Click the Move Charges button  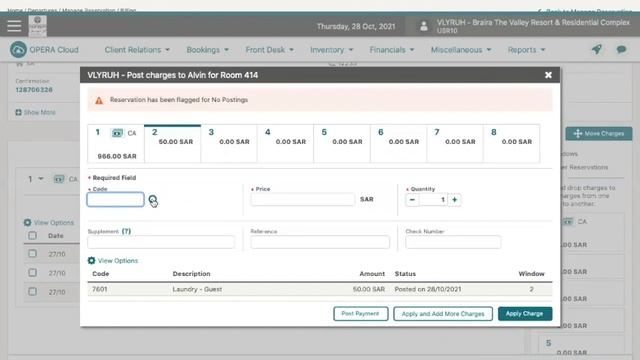click(x=599, y=133)
